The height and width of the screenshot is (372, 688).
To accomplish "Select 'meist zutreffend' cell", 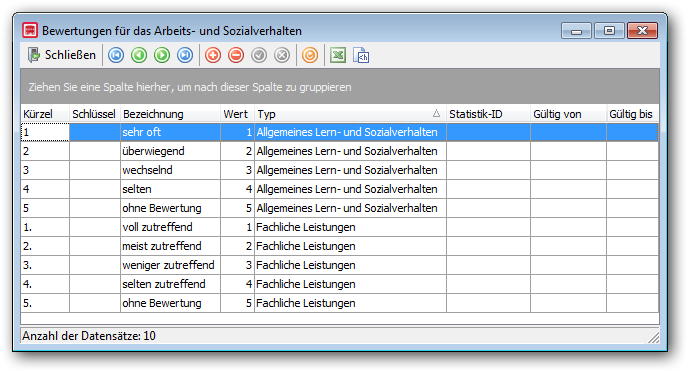I will click(x=170, y=246).
